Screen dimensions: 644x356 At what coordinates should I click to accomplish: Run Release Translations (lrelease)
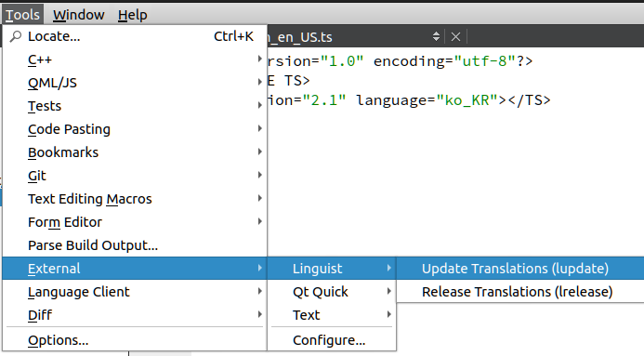(x=520, y=292)
